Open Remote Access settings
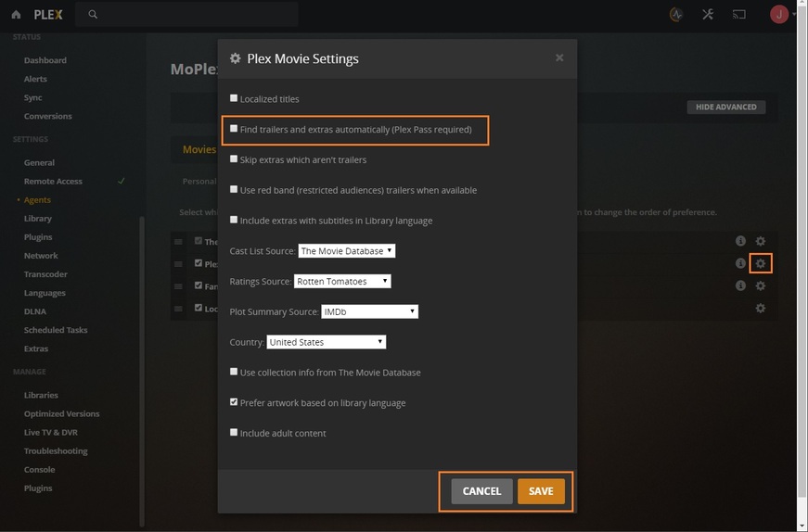808x532 pixels. click(53, 181)
